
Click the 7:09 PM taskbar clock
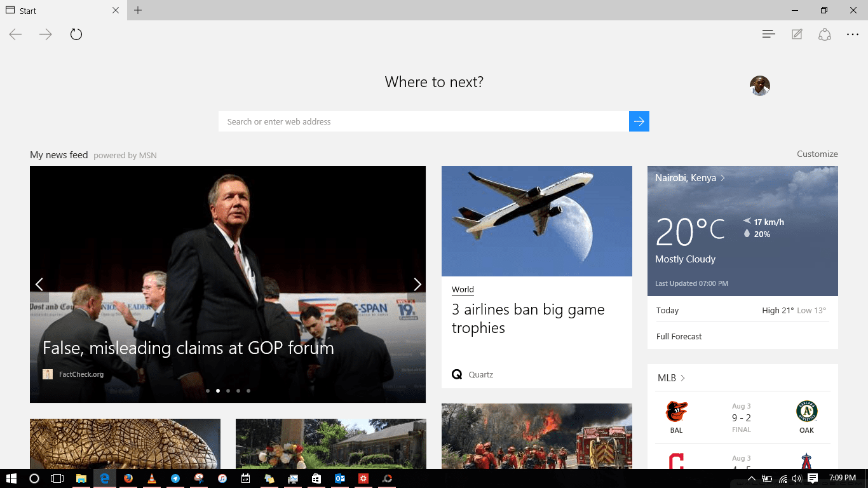pos(843,478)
